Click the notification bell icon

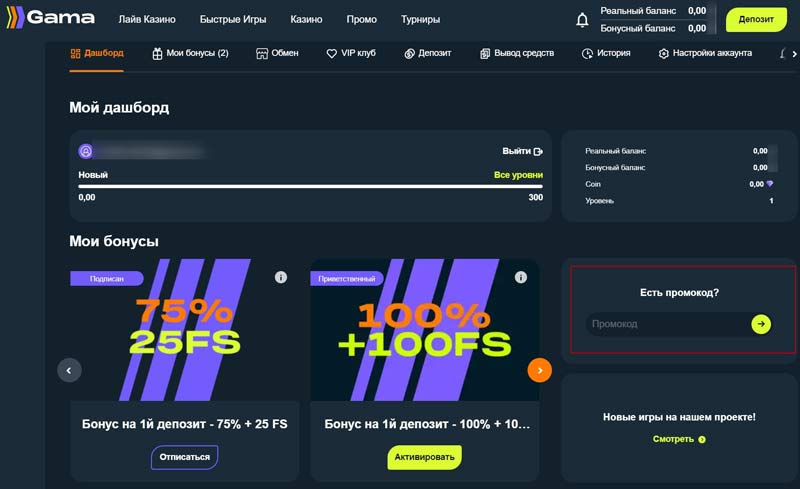pyautogui.click(x=582, y=19)
